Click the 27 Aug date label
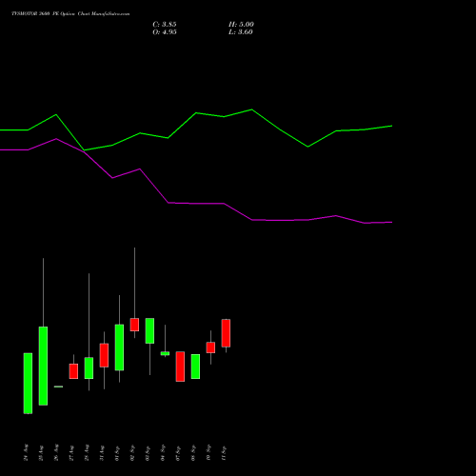The width and height of the screenshot is (476, 476). [x=71, y=452]
